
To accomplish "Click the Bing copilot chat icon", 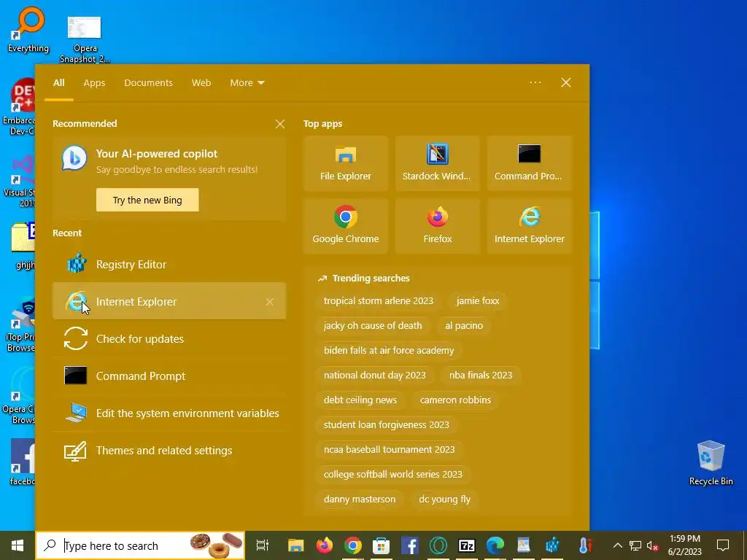I will click(x=75, y=158).
